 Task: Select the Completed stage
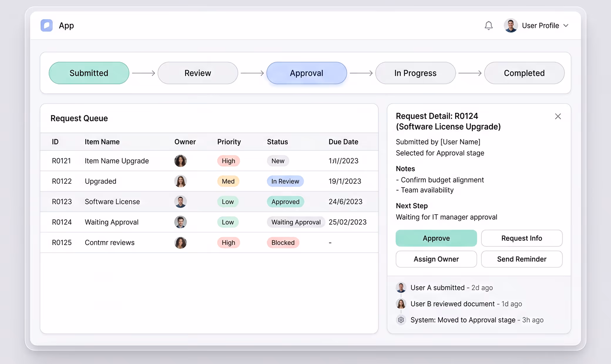524,73
